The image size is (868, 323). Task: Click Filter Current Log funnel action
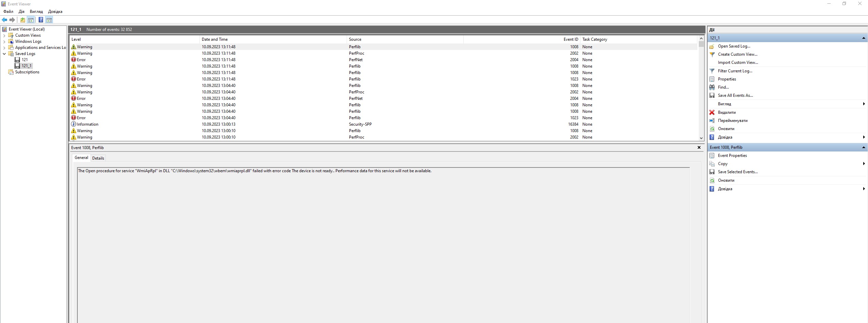(735, 71)
